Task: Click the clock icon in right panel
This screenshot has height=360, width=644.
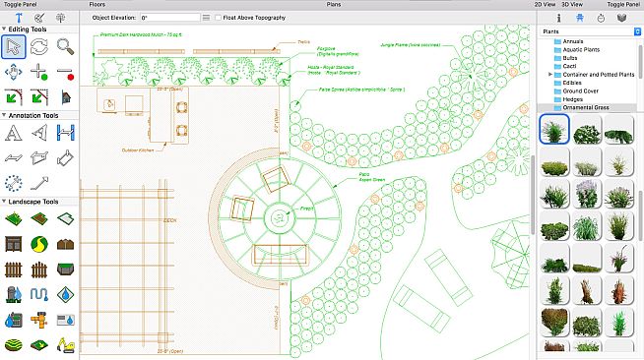Action: coord(601,18)
